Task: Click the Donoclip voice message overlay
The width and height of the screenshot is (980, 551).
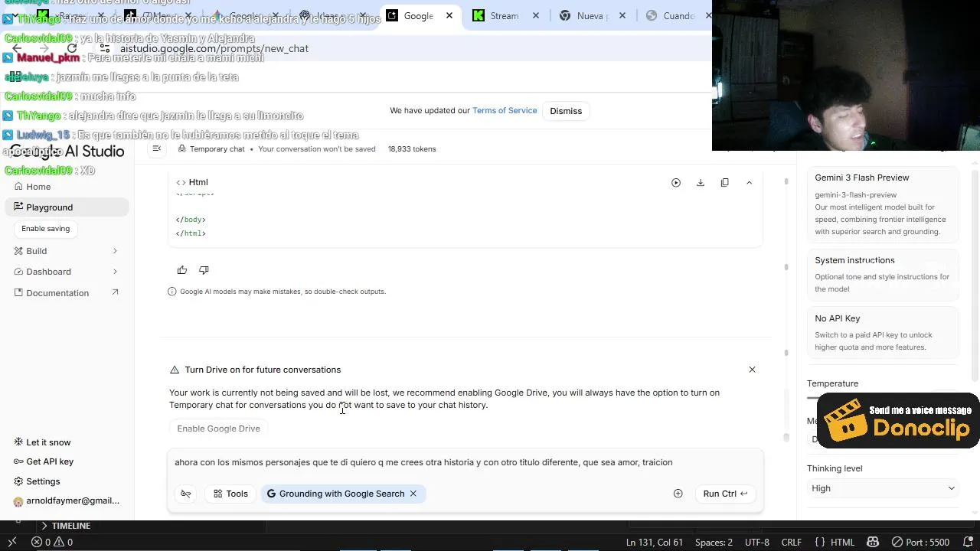Action: 898,420
